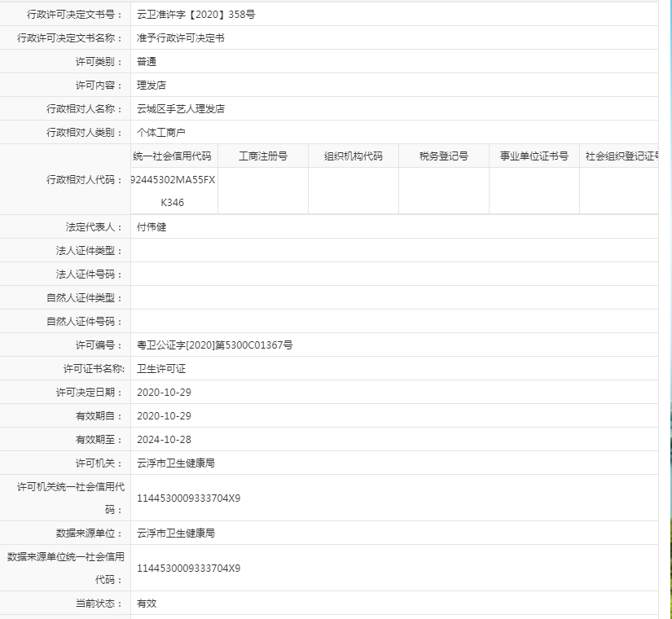This screenshot has height=619, width=672.
Task: Click the 工商注册号 column header
Action: click(264, 155)
